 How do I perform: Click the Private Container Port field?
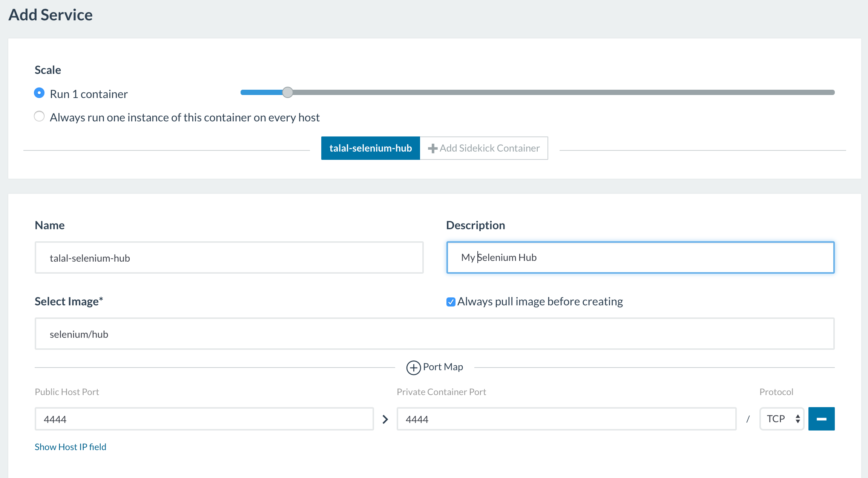566,419
